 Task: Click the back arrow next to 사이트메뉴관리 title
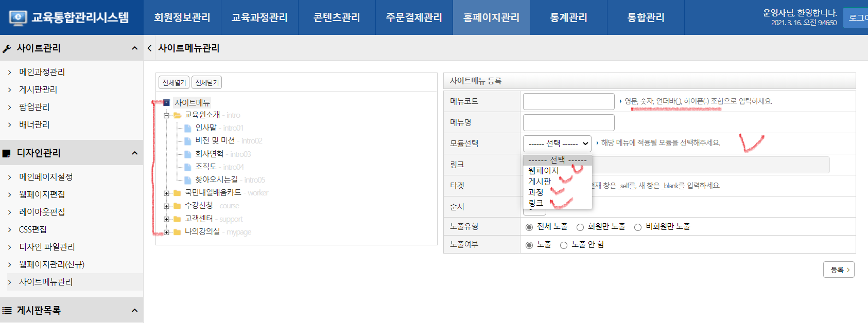tap(149, 48)
